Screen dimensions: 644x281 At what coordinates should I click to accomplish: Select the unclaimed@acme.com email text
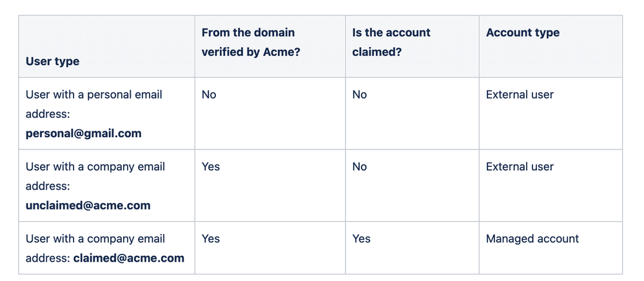click(88, 206)
